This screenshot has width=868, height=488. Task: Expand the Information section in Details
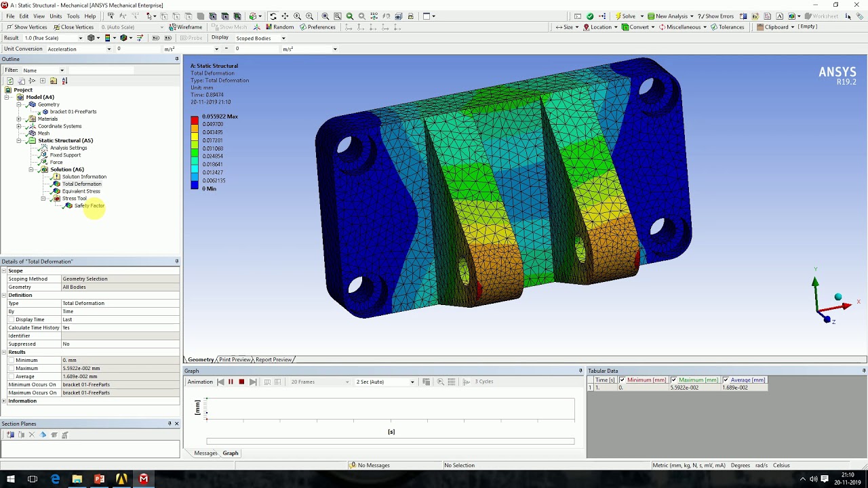[x=4, y=401]
